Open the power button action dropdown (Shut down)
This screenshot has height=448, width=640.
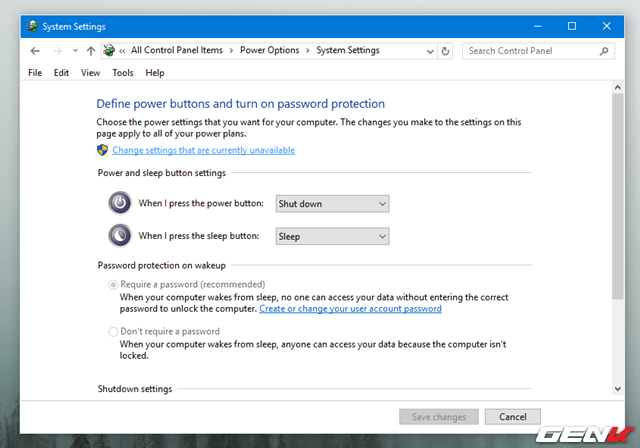[332, 204]
